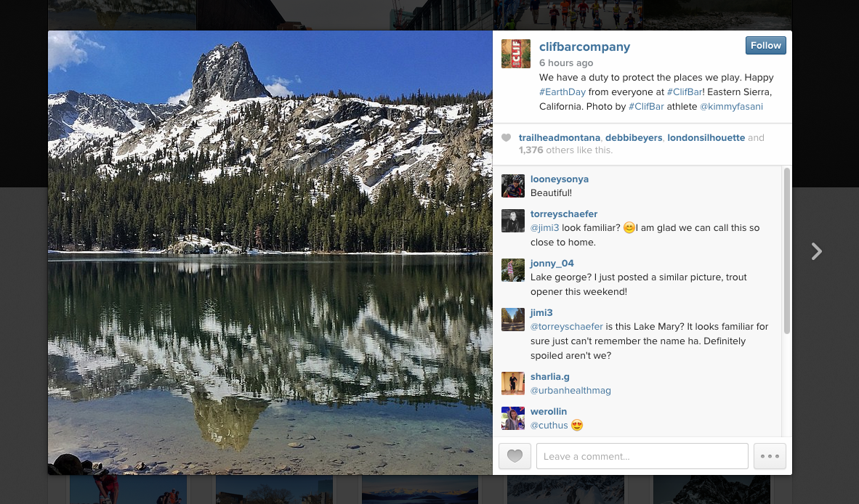Click the @urbanhealthmag mention

point(570,391)
